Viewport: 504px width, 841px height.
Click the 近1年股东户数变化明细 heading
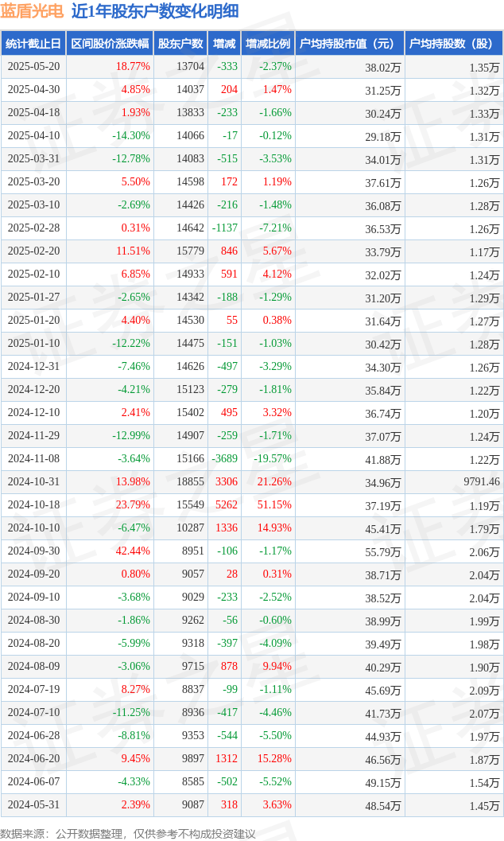coord(155,11)
